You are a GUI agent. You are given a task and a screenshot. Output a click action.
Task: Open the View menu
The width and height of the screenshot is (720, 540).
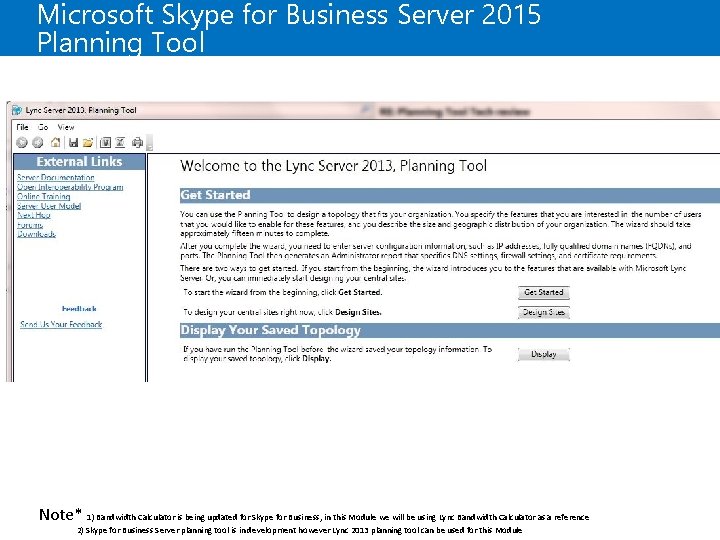coord(66,127)
